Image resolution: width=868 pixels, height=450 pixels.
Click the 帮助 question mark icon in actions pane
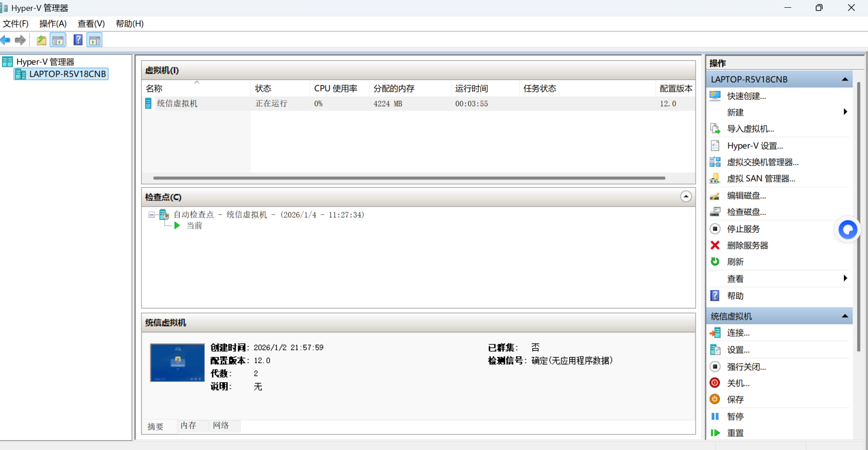pyautogui.click(x=715, y=296)
